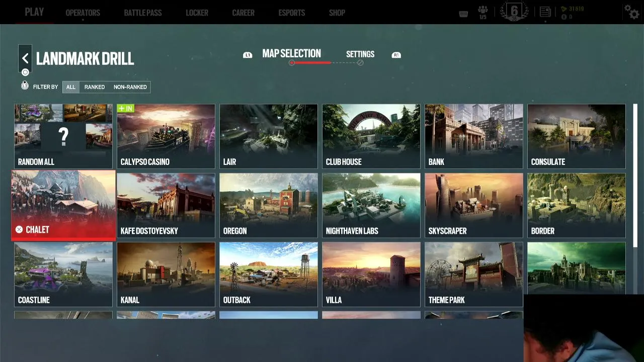Open the Play tab
Screen dimensions: 644x362
34,12
